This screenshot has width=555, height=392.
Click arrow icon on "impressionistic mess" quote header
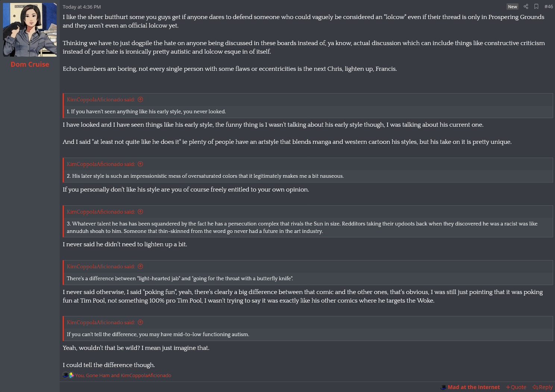pos(140,164)
